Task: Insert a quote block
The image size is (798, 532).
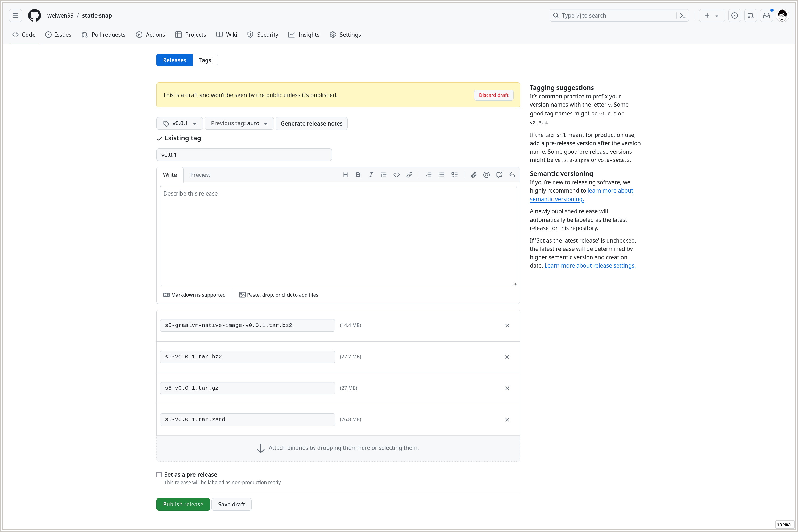Action: (x=384, y=175)
